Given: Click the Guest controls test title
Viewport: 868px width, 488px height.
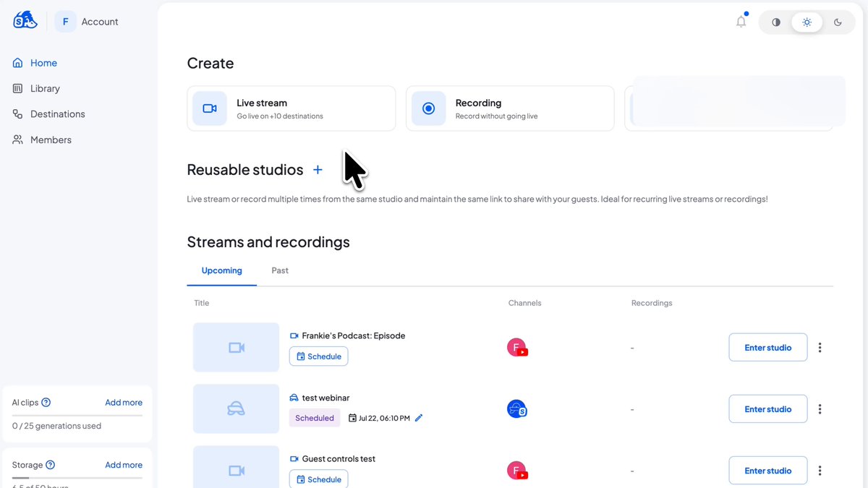Looking at the screenshot, I should [339, 459].
